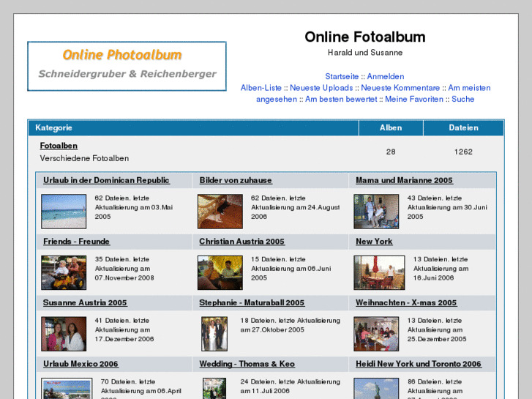The height and width of the screenshot is (399, 532).
Task: Click the text '15 Dateien' dated 06.Juni 2005
Action: click(291, 268)
